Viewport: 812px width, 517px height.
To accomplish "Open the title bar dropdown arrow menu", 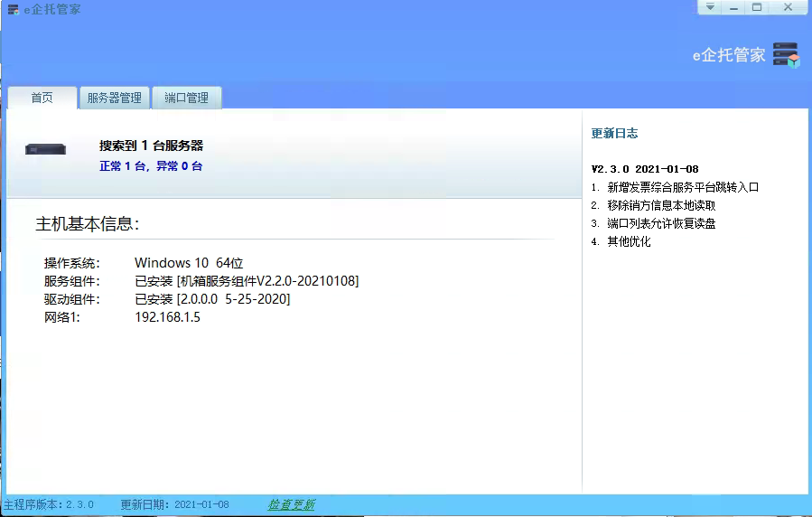I will [710, 7].
